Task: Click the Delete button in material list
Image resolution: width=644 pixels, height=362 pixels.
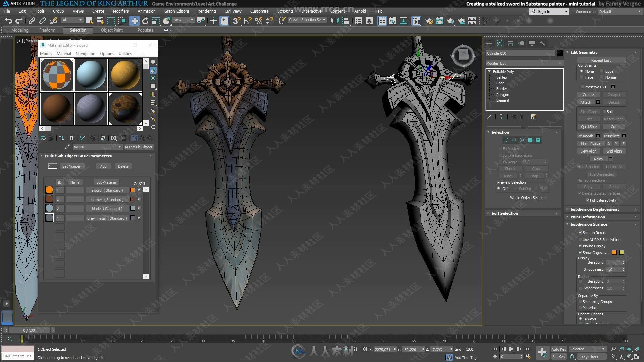Action: click(123, 166)
